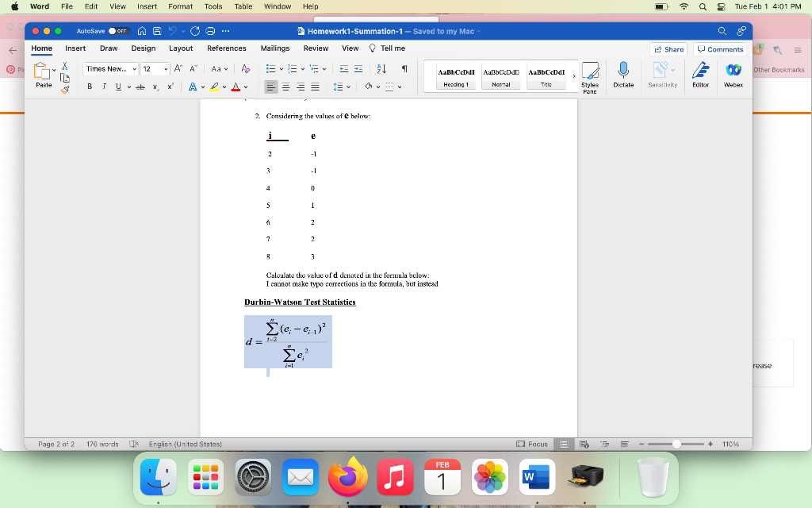This screenshot has height=508, width=812.
Task: Toggle center paragraph alignment
Action: pos(286,86)
